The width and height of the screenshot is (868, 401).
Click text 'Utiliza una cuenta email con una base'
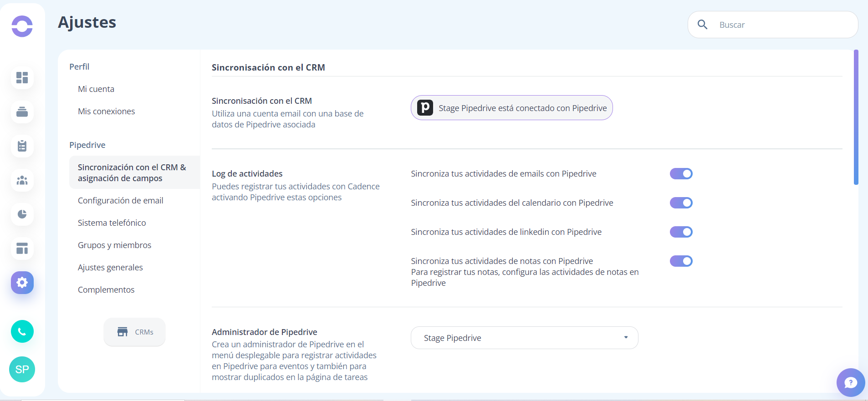[x=288, y=113]
